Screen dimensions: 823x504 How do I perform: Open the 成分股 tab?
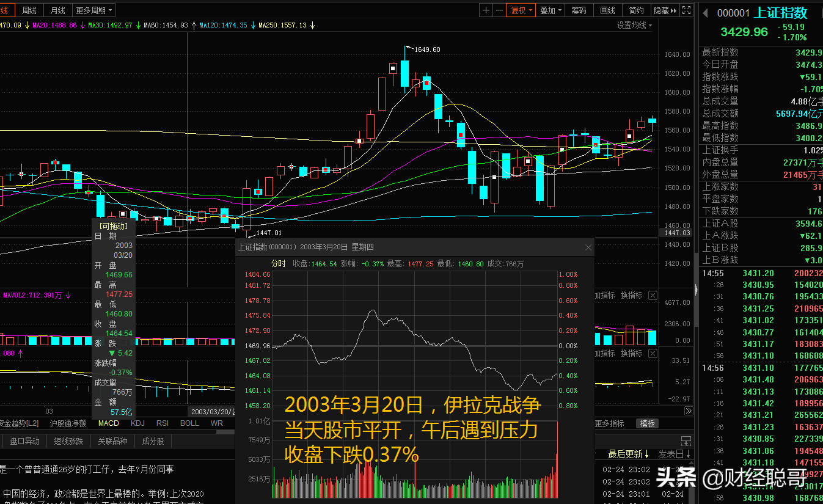pyautogui.click(x=153, y=441)
